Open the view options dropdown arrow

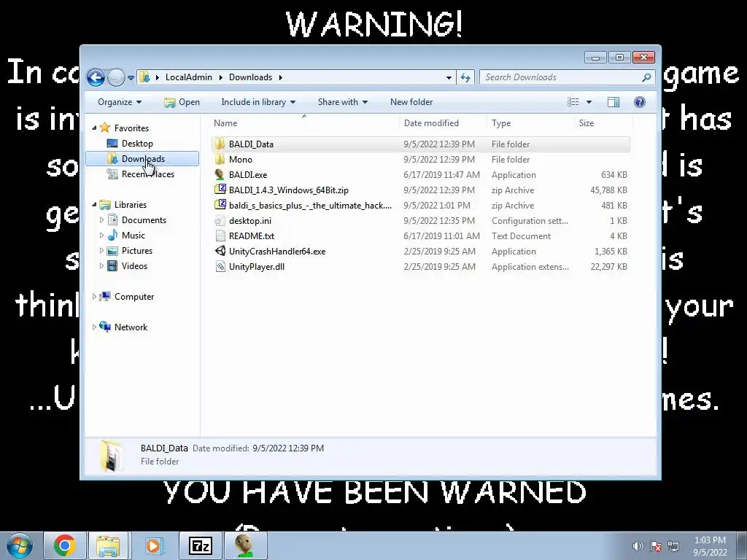(x=589, y=102)
